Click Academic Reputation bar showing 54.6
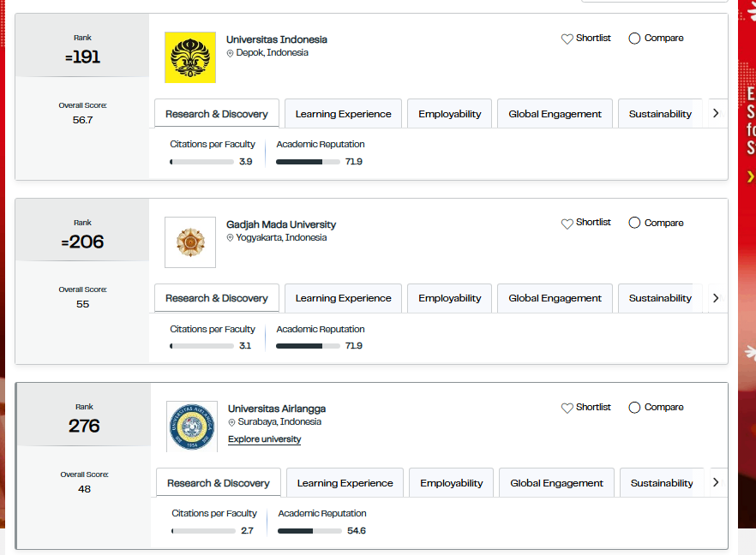The image size is (756, 555). pyautogui.click(x=309, y=531)
